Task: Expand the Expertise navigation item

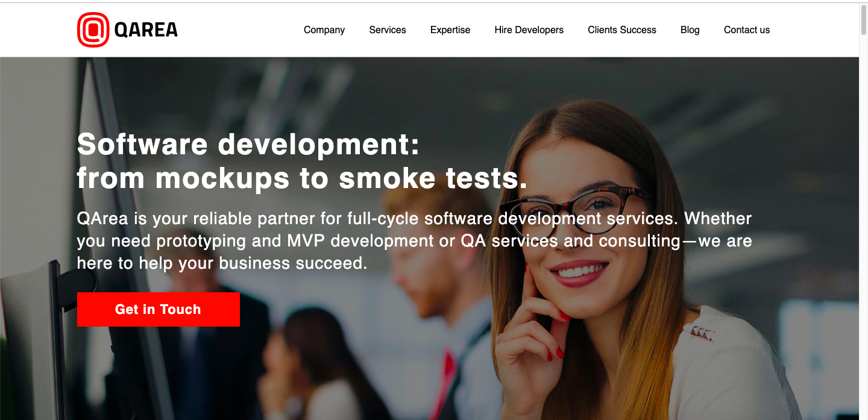Action: (x=450, y=30)
